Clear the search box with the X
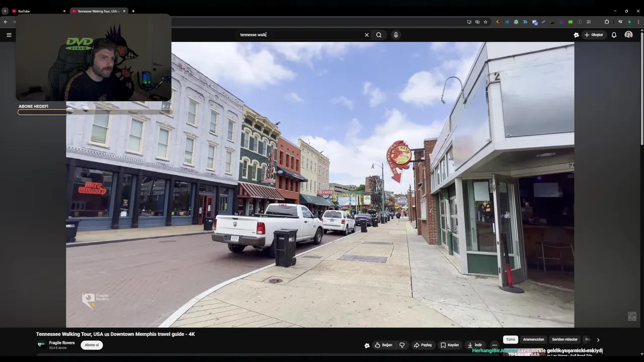644x362 pixels. 367,35
